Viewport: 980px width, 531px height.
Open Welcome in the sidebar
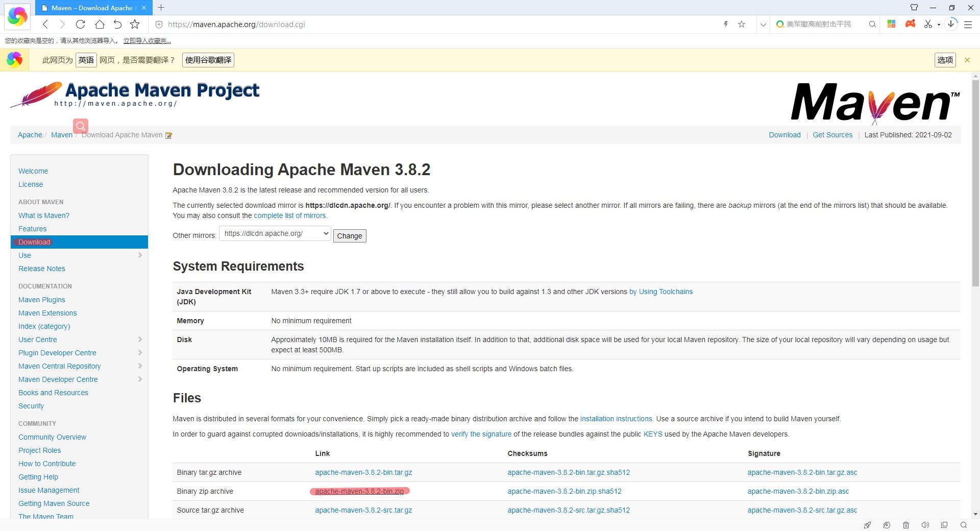33,171
